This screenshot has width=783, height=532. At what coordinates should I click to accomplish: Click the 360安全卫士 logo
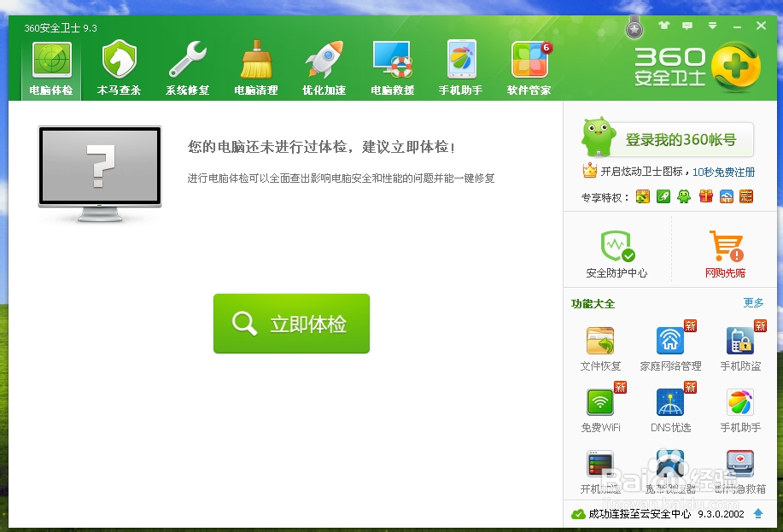point(697,67)
